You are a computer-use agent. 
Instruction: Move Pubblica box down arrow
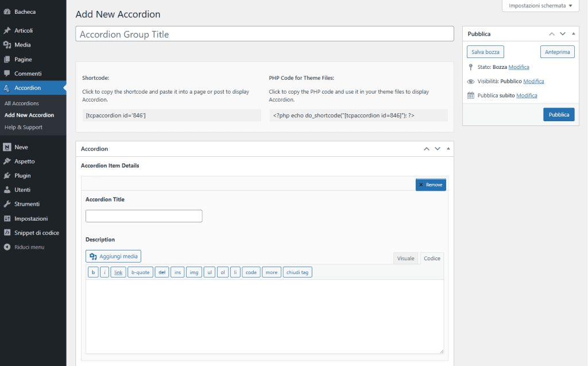(x=563, y=34)
